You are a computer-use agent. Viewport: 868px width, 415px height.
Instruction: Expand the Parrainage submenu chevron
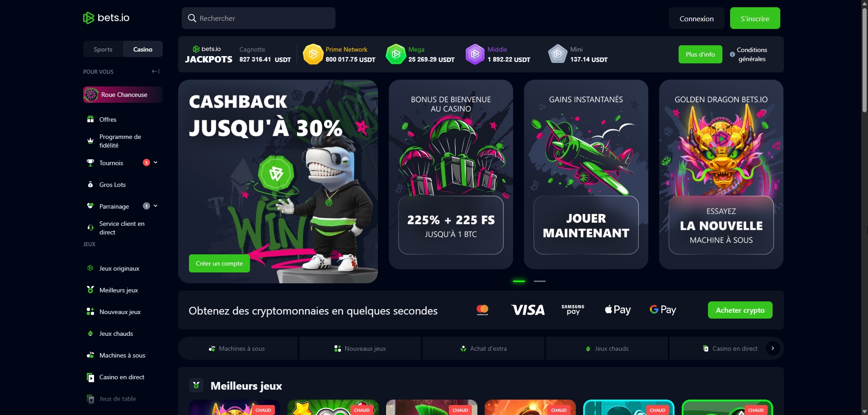pos(156,206)
